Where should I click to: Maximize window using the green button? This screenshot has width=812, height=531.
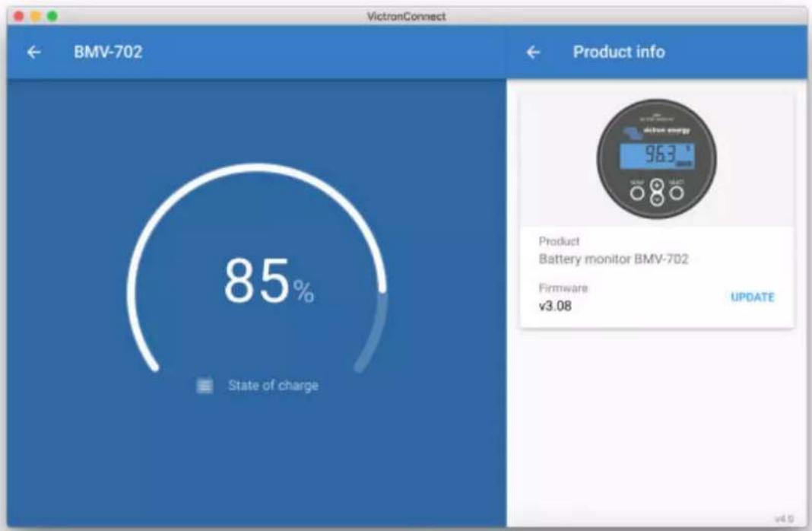(x=52, y=16)
